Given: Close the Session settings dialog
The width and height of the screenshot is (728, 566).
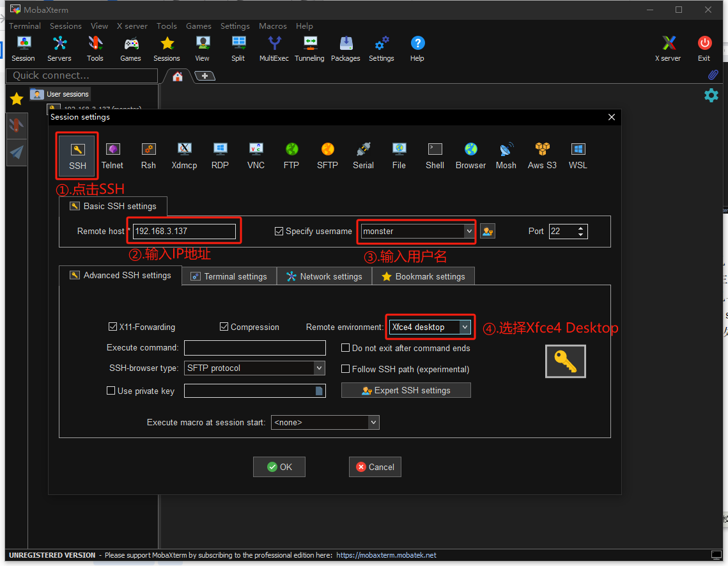Looking at the screenshot, I should coord(612,117).
